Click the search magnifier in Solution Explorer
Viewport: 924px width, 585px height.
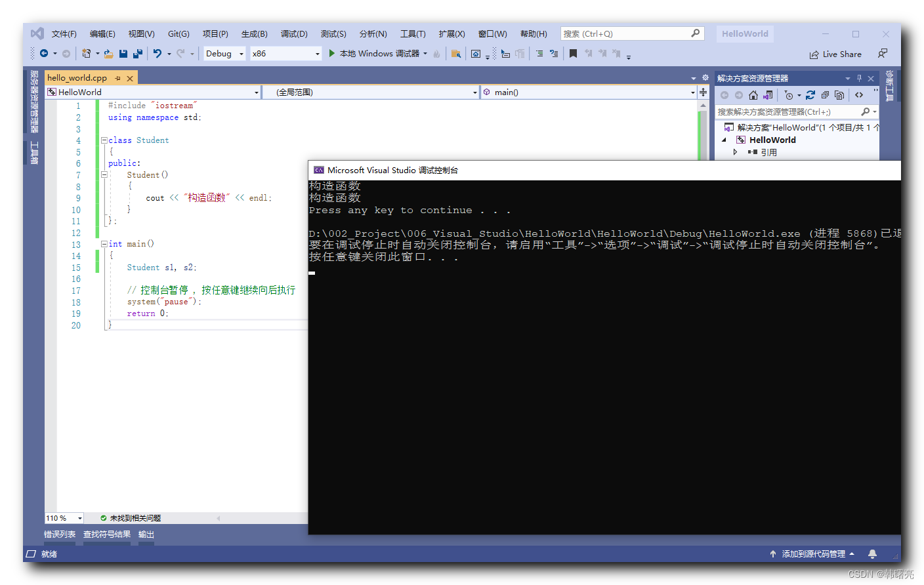[866, 111]
